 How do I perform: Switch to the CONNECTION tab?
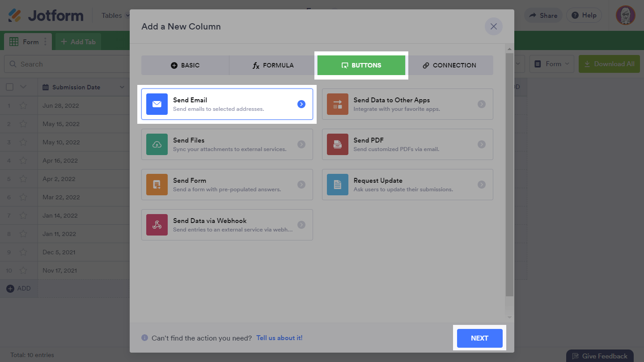pyautogui.click(x=449, y=65)
